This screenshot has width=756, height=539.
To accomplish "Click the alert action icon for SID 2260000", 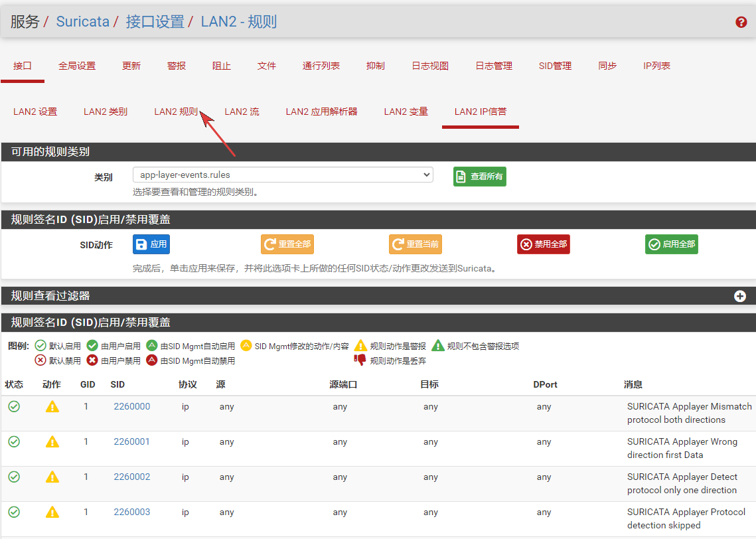I will [52, 406].
